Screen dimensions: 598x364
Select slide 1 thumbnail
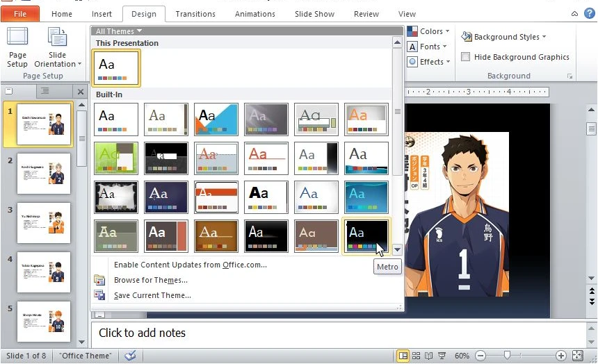[x=44, y=124]
